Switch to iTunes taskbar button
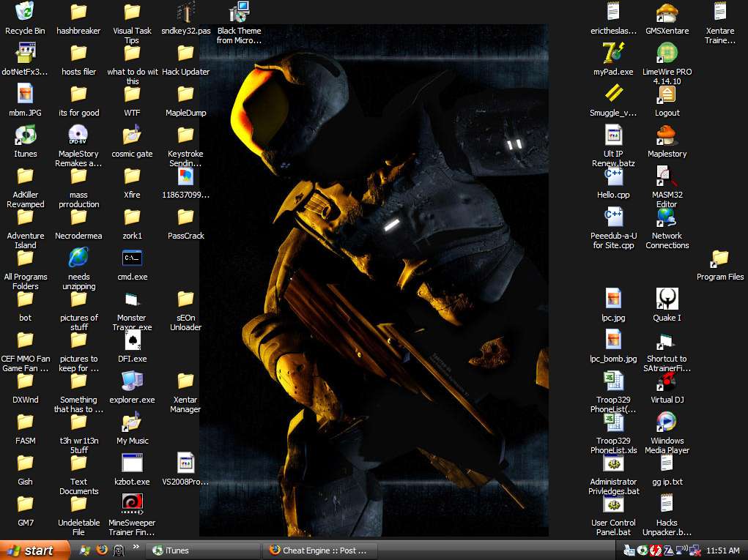The width and height of the screenshot is (748, 560). click(x=202, y=550)
